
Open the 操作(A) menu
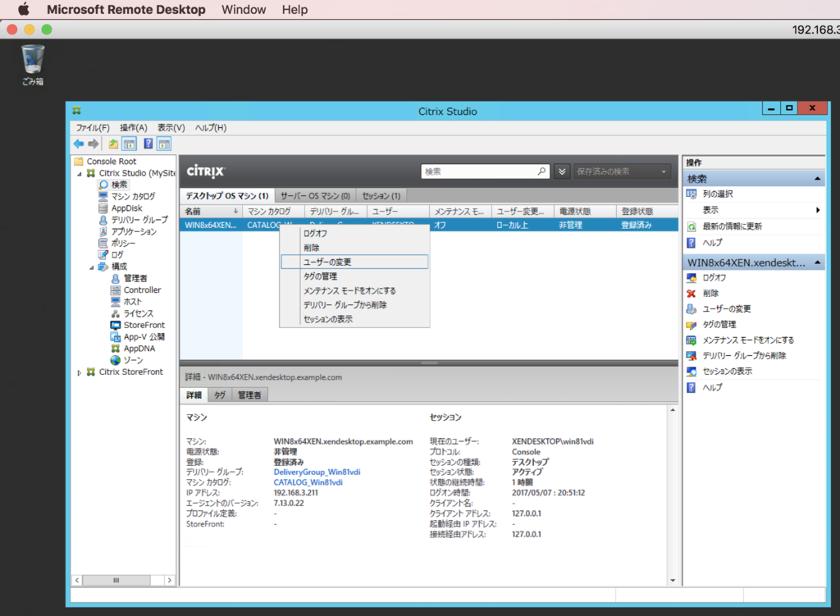(134, 127)
